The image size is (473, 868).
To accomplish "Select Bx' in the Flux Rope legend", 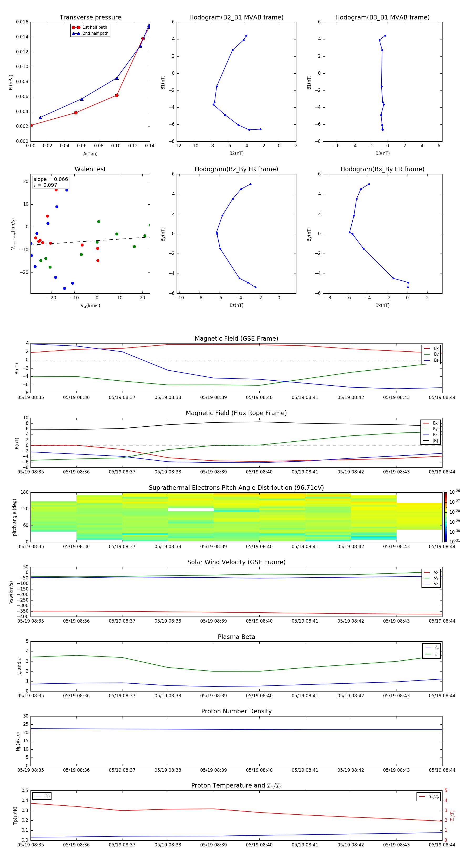I will tap(431, 423).
